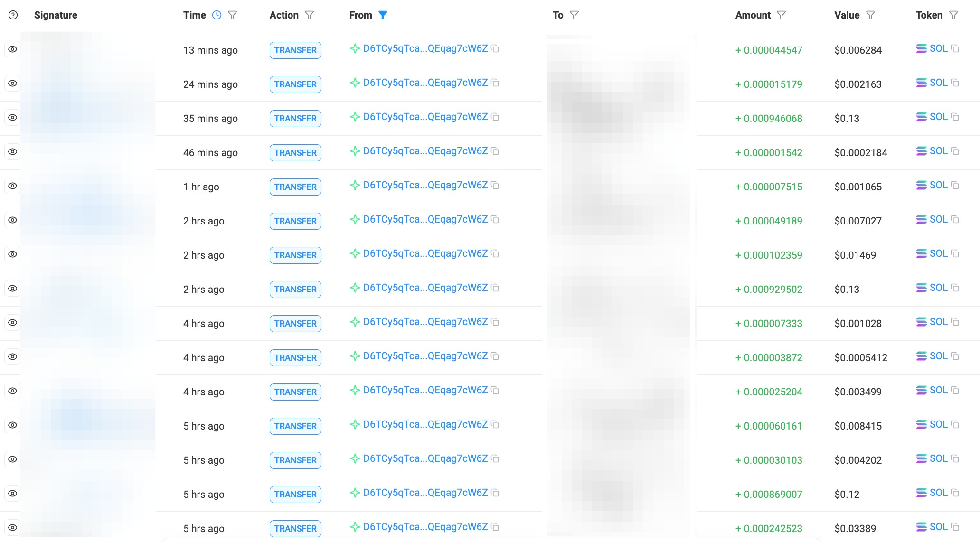Open SOL token link in $0.12 row
The image size is (980, 542).
[x=938, y=493]
